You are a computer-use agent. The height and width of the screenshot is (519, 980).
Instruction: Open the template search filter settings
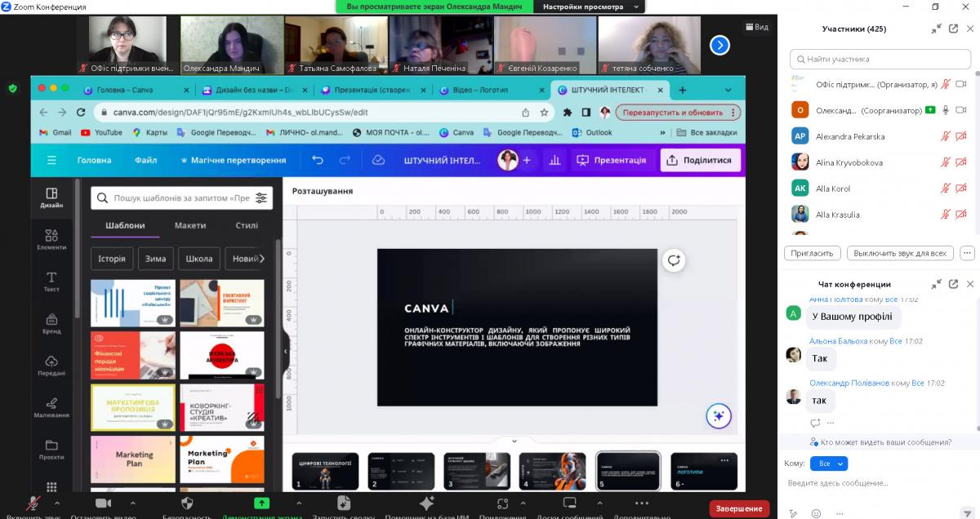pyautogui.click(x=261, y=197)
